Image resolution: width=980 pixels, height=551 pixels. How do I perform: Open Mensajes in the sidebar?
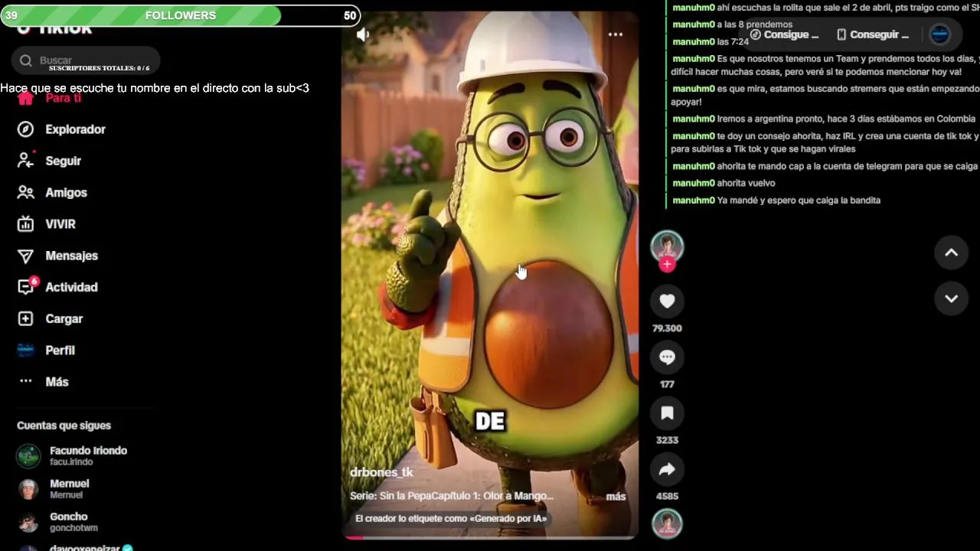[x=71, y=256]
